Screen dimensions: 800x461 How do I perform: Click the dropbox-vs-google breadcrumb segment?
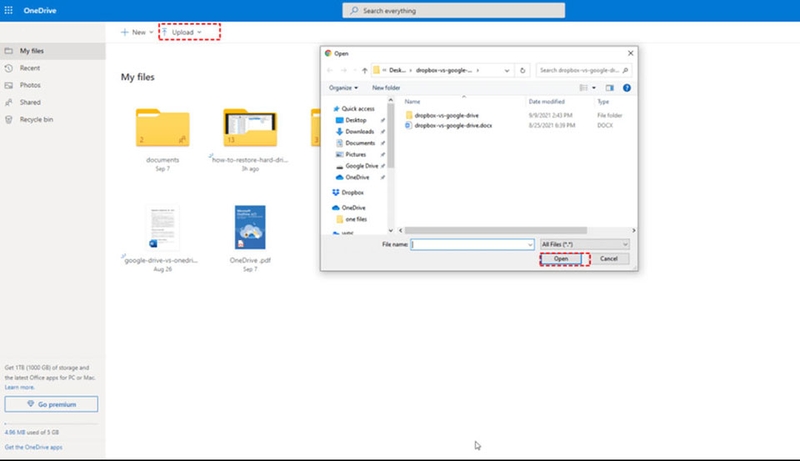443,70
